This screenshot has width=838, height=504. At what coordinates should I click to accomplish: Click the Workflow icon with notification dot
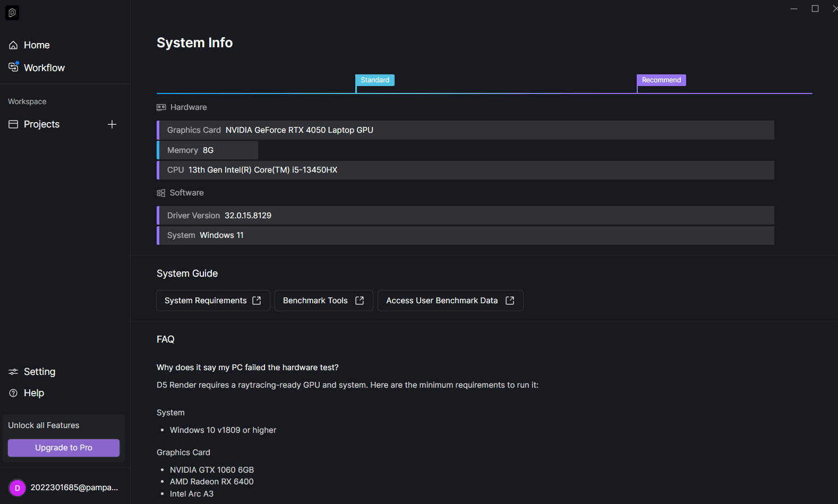13,67
